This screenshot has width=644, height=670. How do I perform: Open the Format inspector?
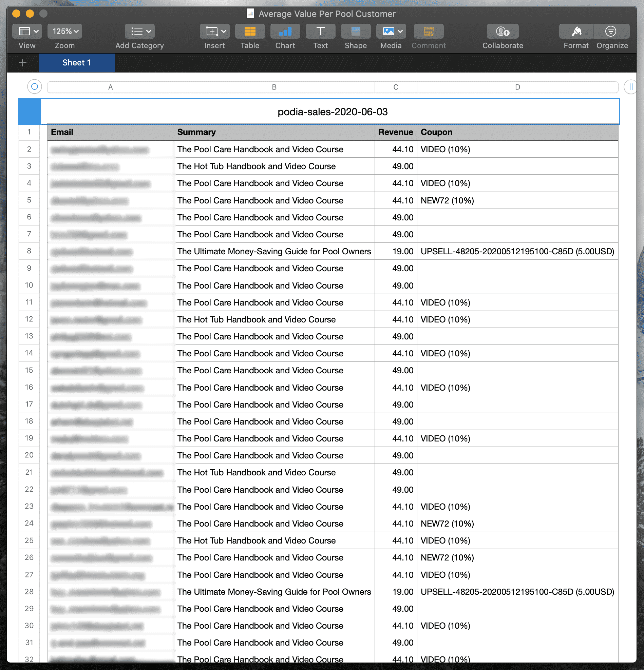click(576, 32)
